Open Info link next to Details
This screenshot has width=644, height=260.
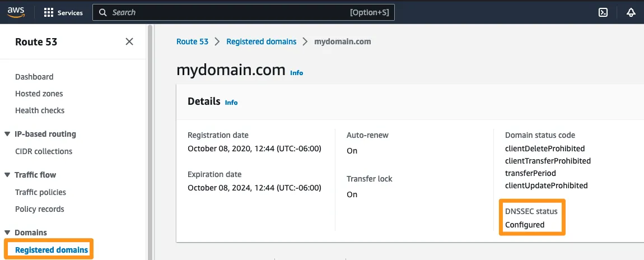[x=231, y=103]
